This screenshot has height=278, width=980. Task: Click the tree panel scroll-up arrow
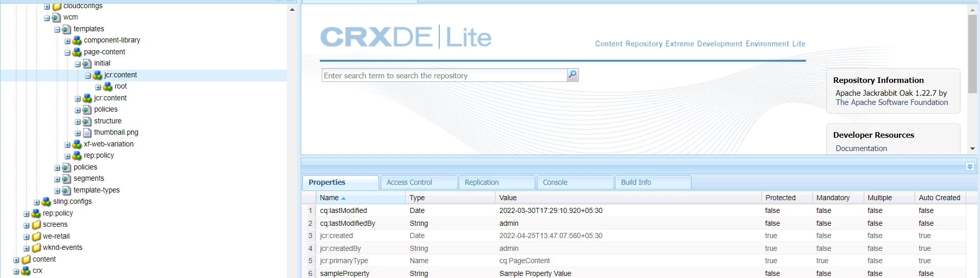[x=292, y=10]
